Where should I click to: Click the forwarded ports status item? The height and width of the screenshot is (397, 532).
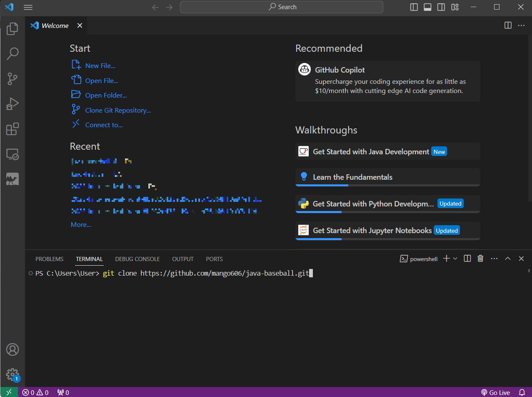63,392
